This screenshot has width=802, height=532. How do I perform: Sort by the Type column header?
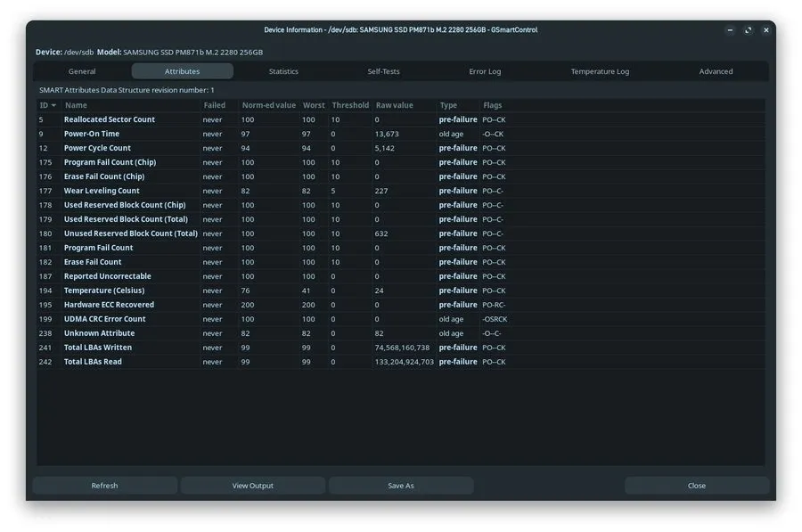[x=458, y=105]
